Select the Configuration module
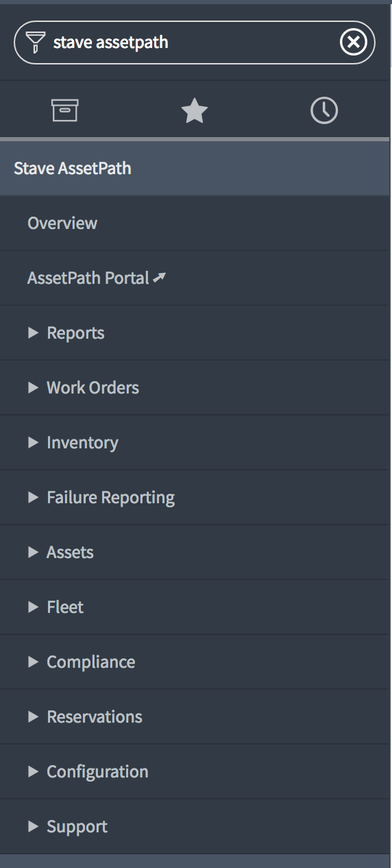 click(195, 771)
